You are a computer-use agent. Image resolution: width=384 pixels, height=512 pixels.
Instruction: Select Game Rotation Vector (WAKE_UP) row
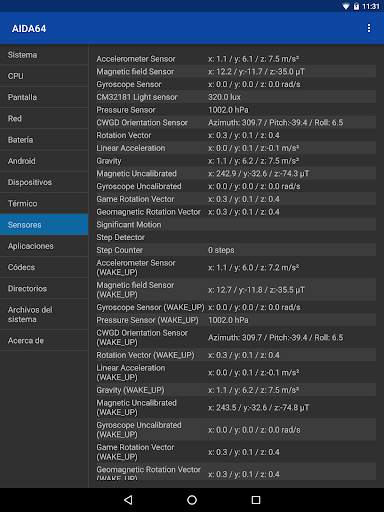click(236, 452)
